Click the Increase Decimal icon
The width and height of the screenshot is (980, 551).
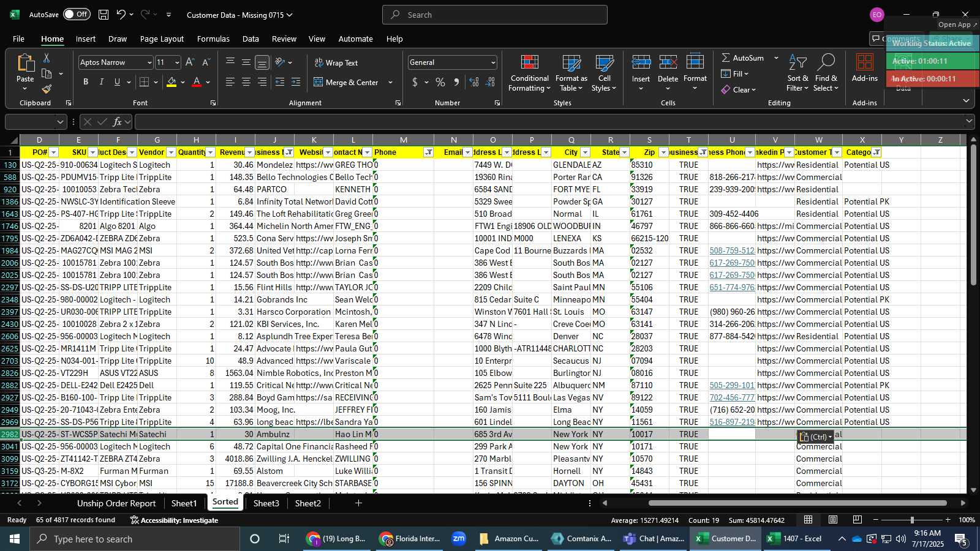474,82
